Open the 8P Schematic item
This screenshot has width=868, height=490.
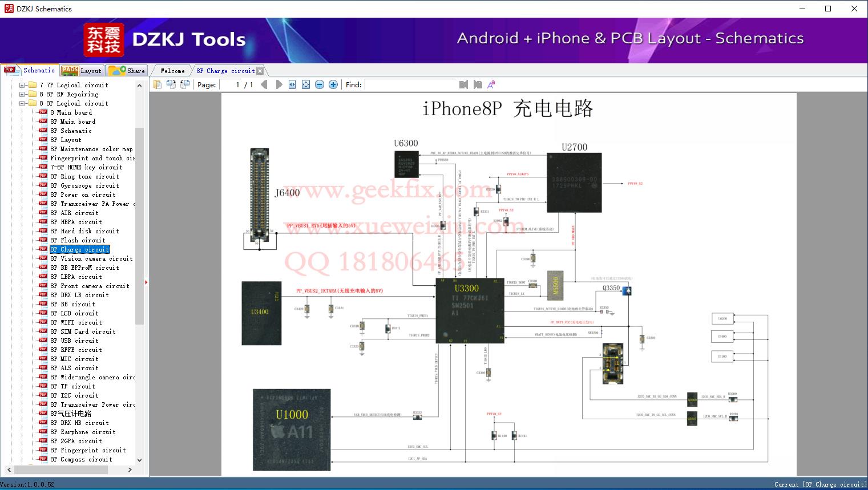[71, 131]
